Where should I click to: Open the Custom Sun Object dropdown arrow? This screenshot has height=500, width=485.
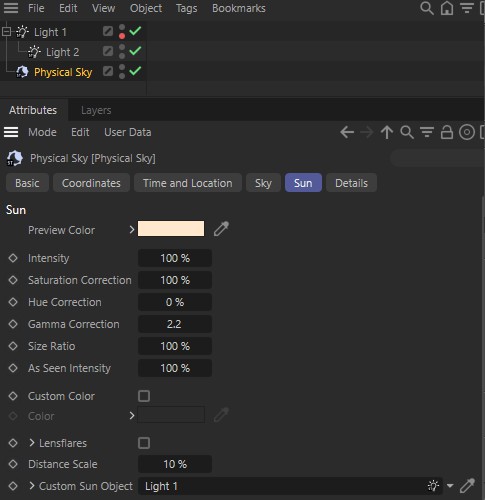tap(450, 486)
